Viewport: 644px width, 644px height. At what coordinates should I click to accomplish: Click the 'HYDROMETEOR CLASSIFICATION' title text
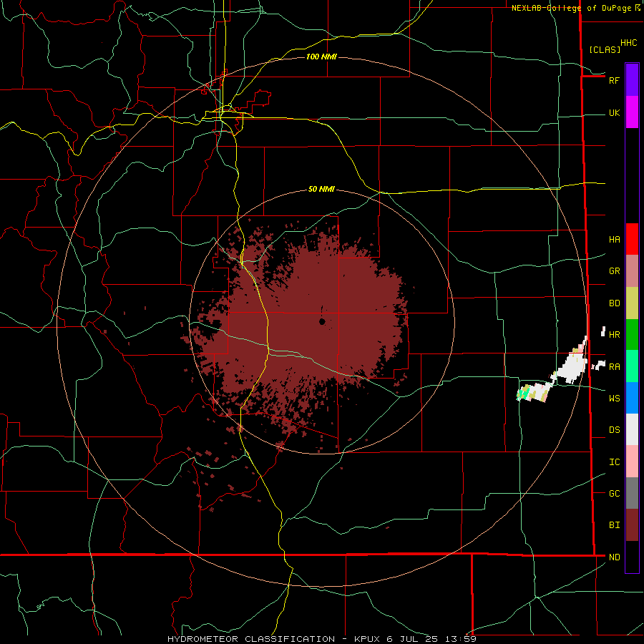[251, 639]
